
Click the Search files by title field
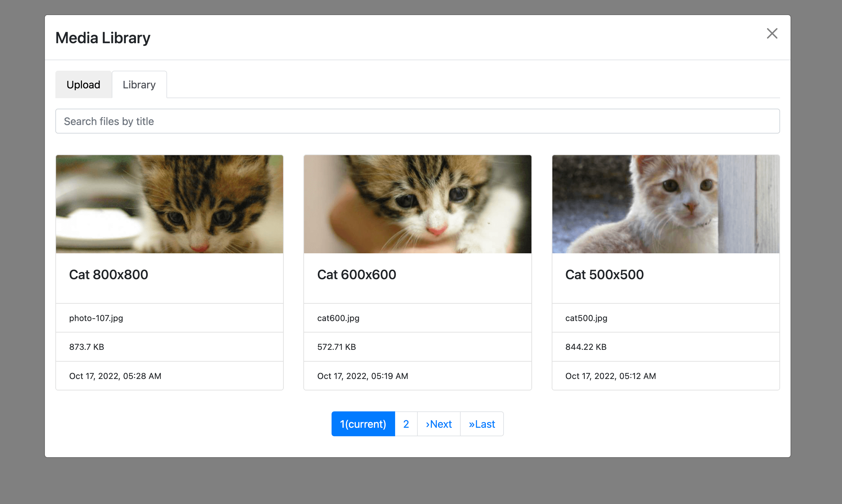[x=417, y=121]
